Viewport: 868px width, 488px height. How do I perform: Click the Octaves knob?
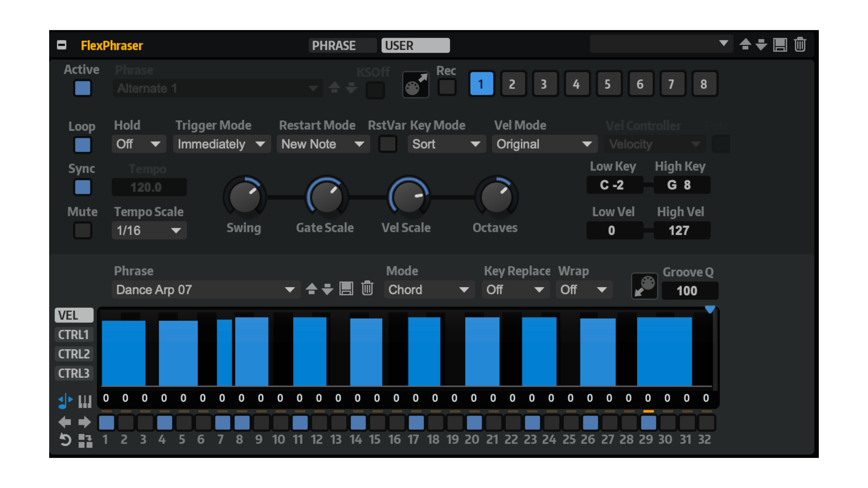click(496, 197)
